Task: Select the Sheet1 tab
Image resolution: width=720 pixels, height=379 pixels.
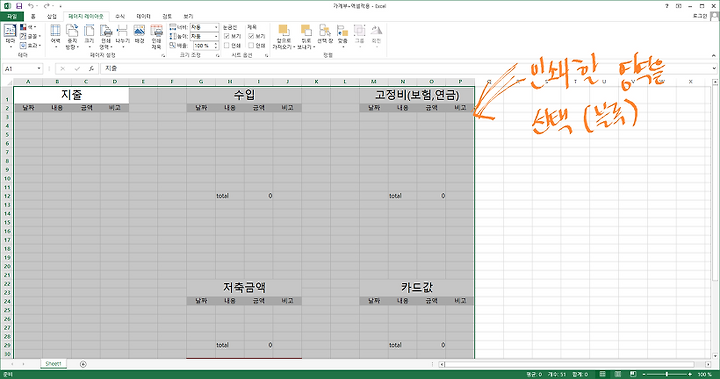Action: (x=53, y=364)
